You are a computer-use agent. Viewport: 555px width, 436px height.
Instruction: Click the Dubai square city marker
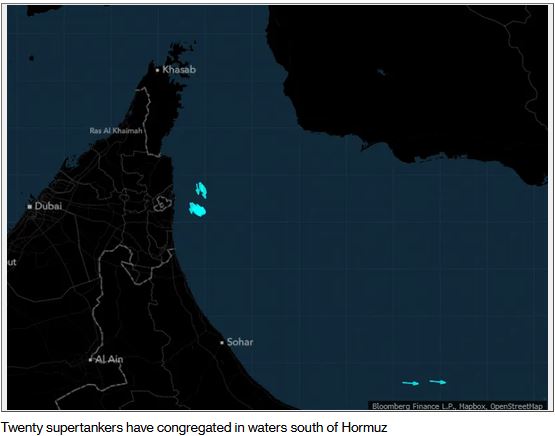click(30, 206)
